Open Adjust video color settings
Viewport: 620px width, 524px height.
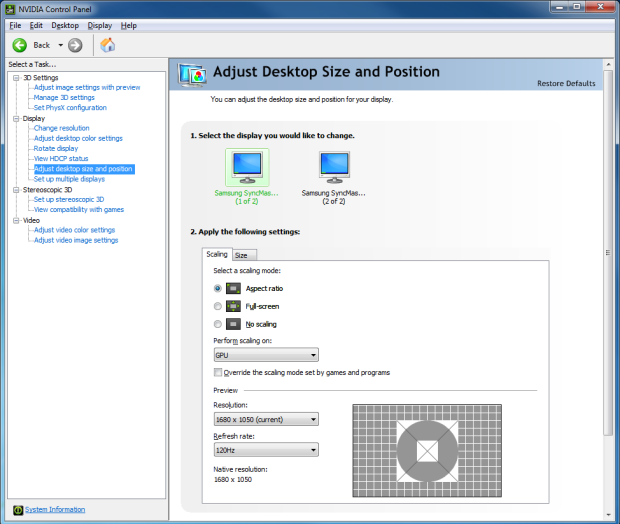coord(74,230)
